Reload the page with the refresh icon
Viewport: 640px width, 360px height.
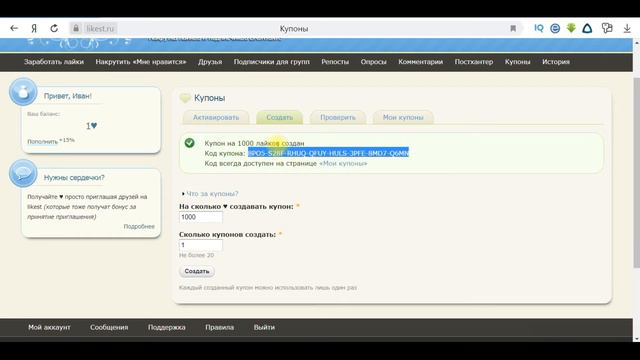pyautogui.click(x=54, y=28)
